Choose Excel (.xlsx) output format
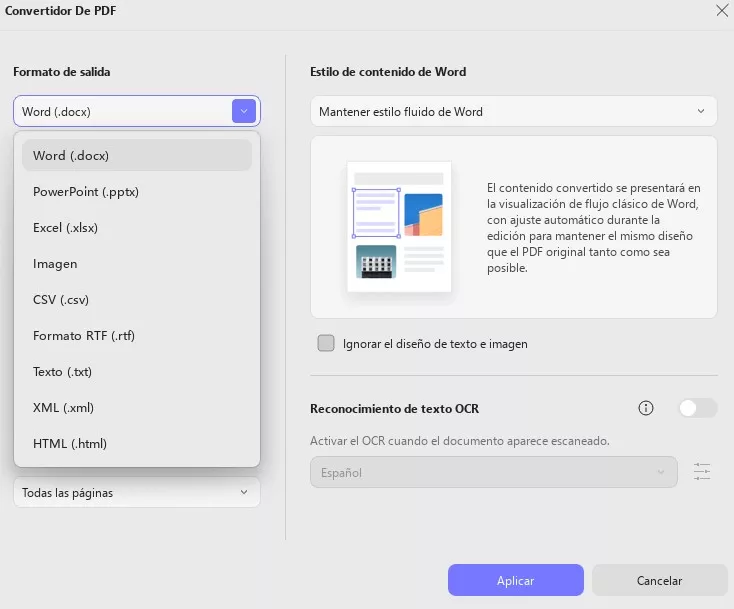The width and height of the screenshot is (734, 609). tap(137, 228)
